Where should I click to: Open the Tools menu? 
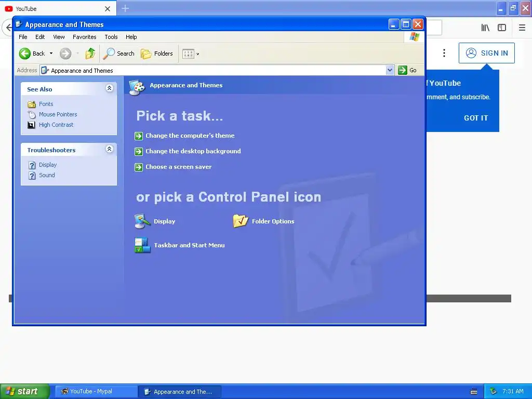tap(111, 37)
